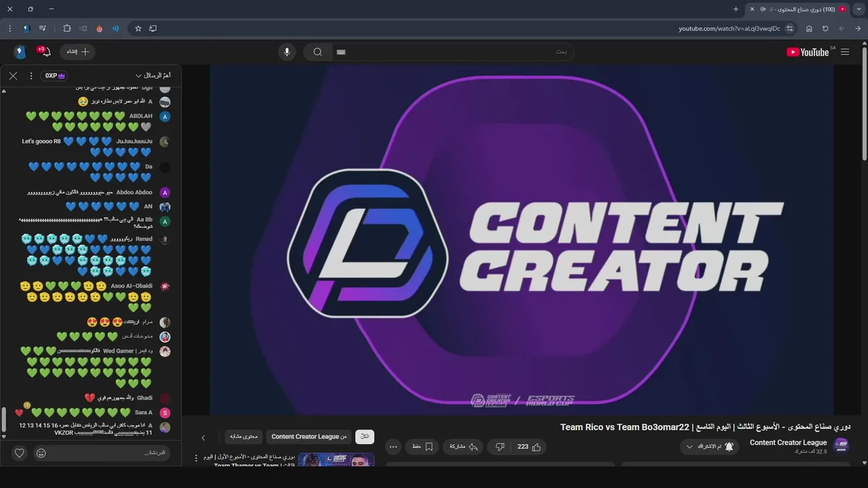Viewport: 868px width, 488px height.
Task: Start voice search with the microphone
Action: click(x=287, y=52)
